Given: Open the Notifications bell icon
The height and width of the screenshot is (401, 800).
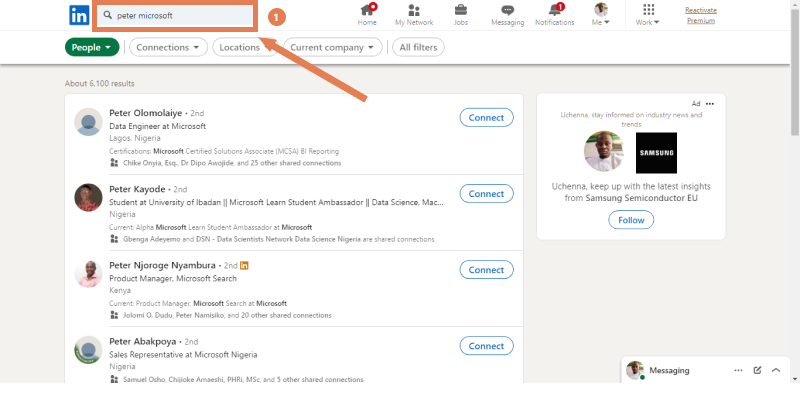Looking at the screenshot, I should pyautogui.click(x=555, y=15).
